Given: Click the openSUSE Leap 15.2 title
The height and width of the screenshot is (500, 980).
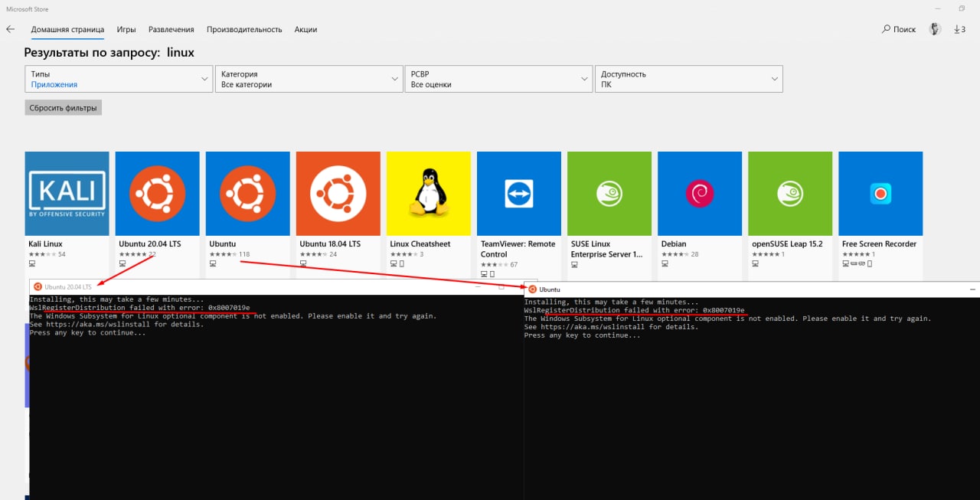Looking at the screenshot, I should click(787, 244).
